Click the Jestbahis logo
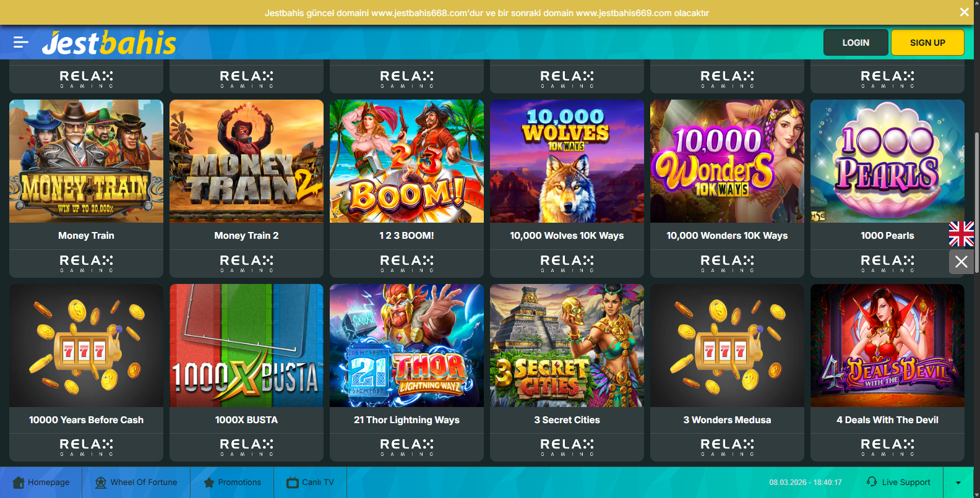This screenshot has width=980, height=498. [x=109, y=43]
